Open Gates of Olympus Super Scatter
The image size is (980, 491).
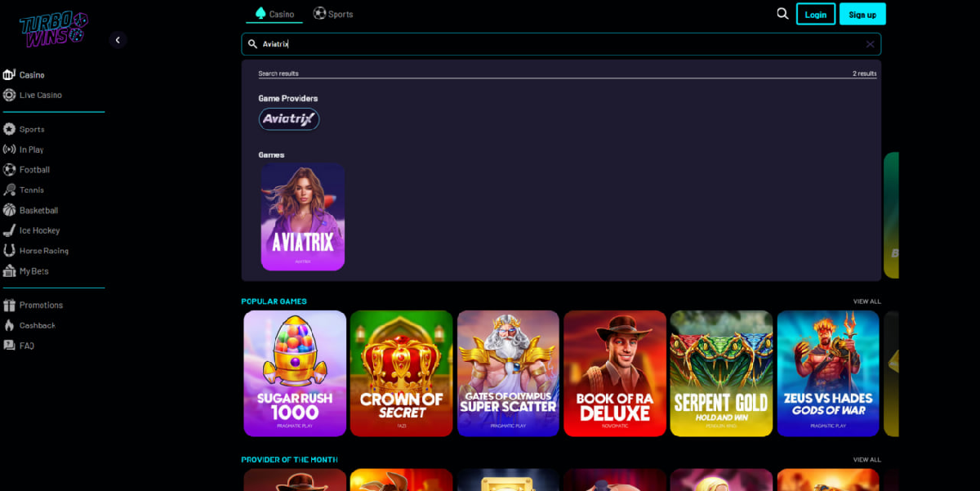pyautogui.click(x=508, y=373)
